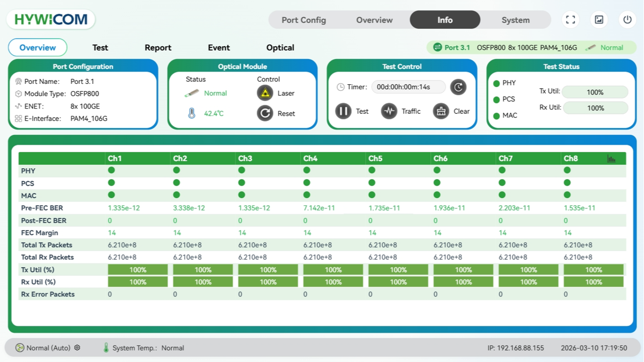The image size is (644, 362).
Task: Take a screenshot with the image icon
Action: point(599,20)
